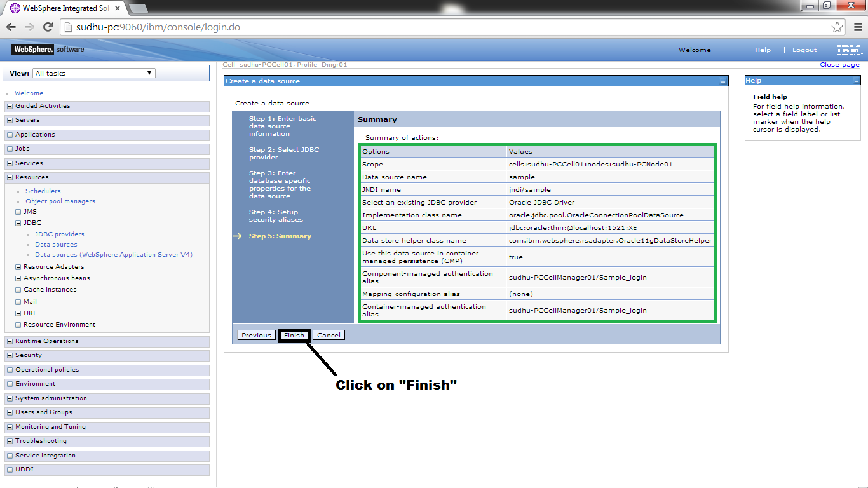Click the browser back arrow
Screen dimensions: 868x488
point(10,27)
